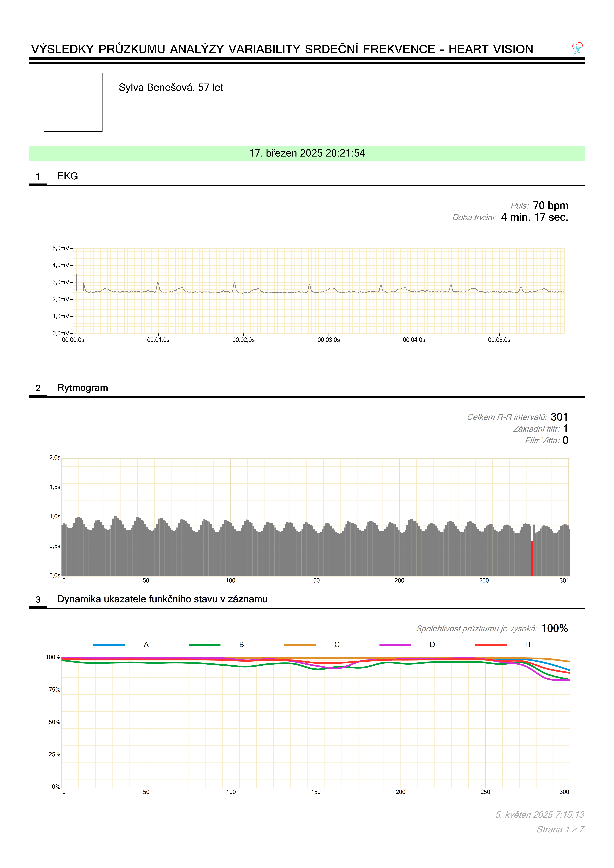Click the Dynamika ukazatele funkčního stavu heading
614x868 pixels.
pyautogui.click(x=162, y=599)
